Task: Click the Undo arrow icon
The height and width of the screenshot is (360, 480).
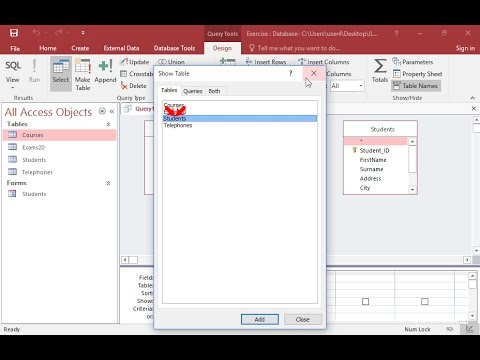Action: click(x=36, y=33)
